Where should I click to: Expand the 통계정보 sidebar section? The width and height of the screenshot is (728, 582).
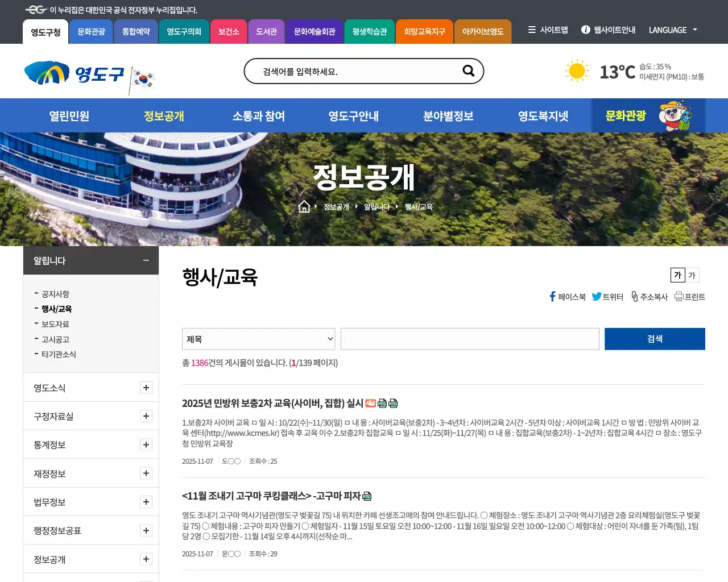point(146,444)
